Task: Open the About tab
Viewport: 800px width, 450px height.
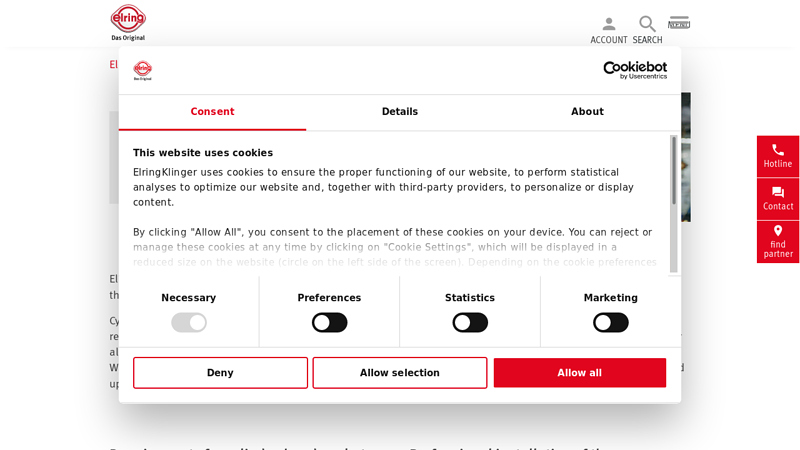Action: click(x=587, y=112)
